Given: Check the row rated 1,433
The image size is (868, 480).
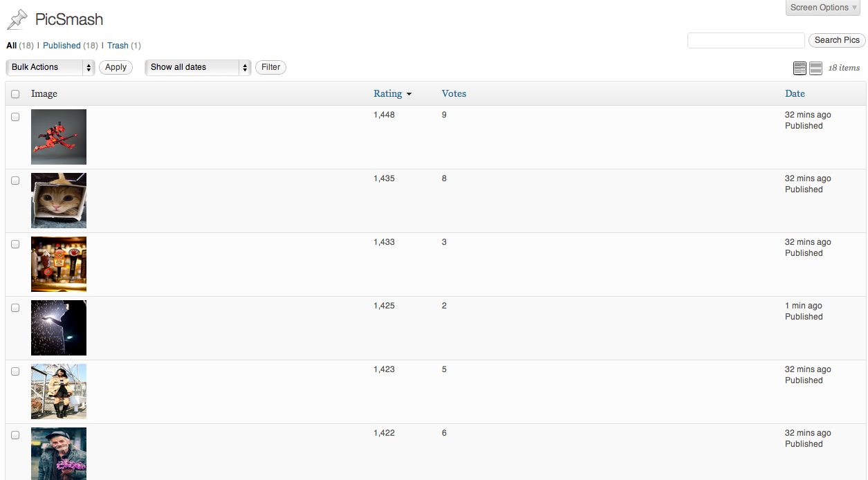Looking at the screenshot, I should point(15,244).
